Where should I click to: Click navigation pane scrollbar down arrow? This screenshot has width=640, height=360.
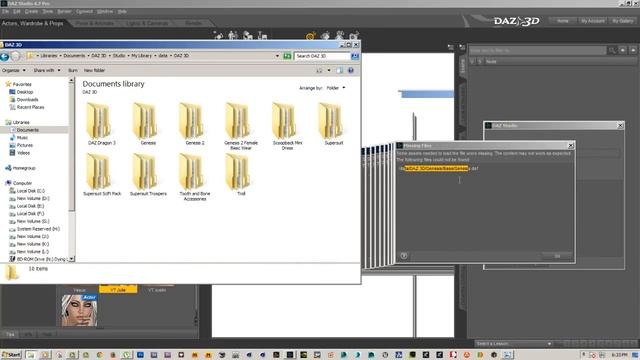[72, 259]
